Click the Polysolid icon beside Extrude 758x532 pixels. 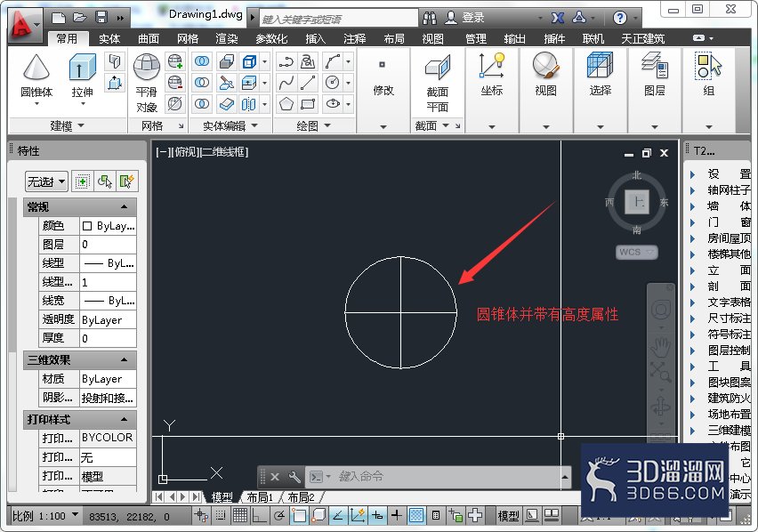point(115,61)
